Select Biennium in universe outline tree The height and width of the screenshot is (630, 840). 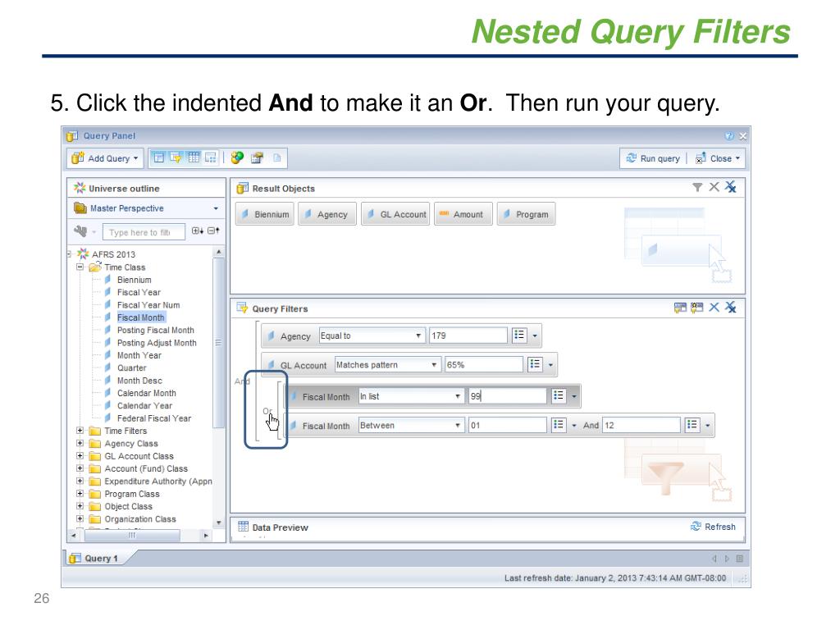(134, 280)
